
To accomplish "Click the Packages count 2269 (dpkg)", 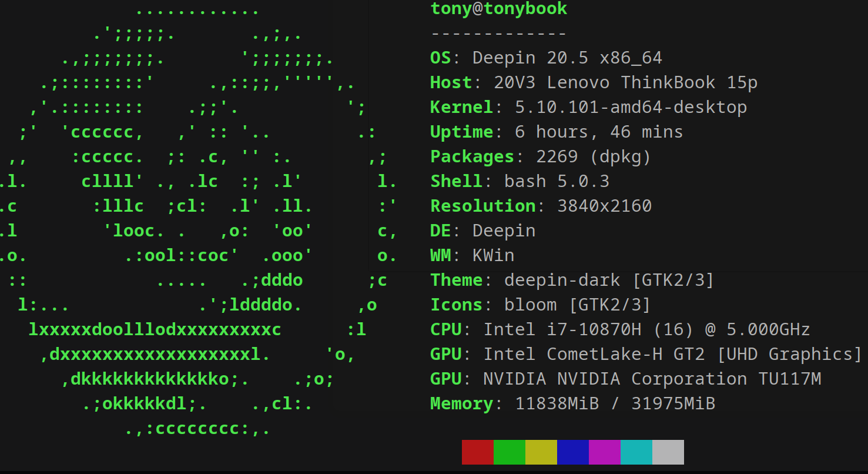I will point(594,157).
